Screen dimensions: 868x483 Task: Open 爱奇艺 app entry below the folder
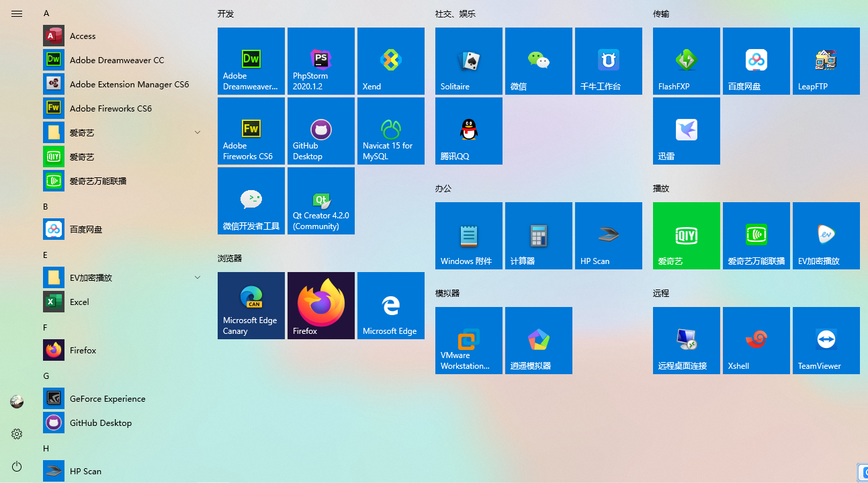[x=124, y=157]
